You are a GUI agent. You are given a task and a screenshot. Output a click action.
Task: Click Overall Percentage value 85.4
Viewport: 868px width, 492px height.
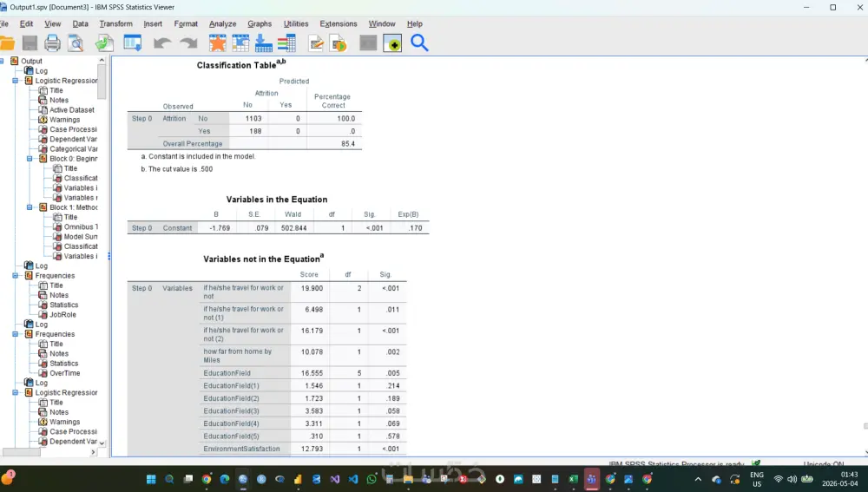coord(348,144)
